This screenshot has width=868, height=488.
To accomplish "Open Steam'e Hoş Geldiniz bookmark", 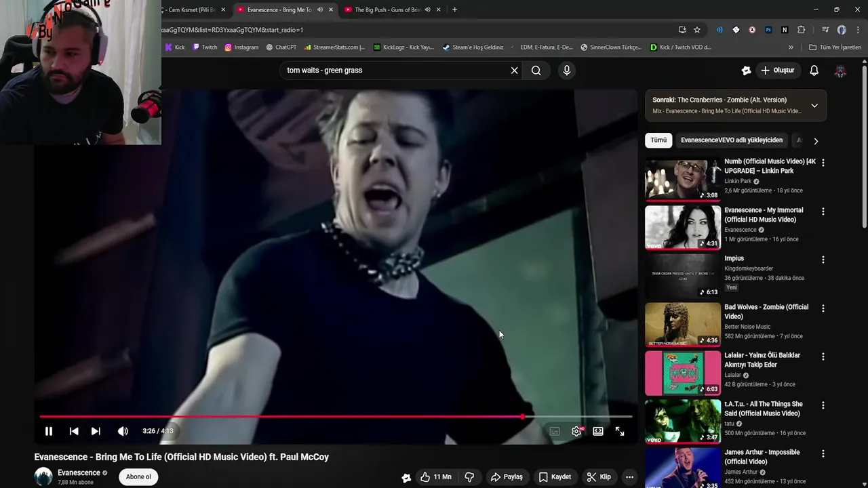I will coord(473,47).
